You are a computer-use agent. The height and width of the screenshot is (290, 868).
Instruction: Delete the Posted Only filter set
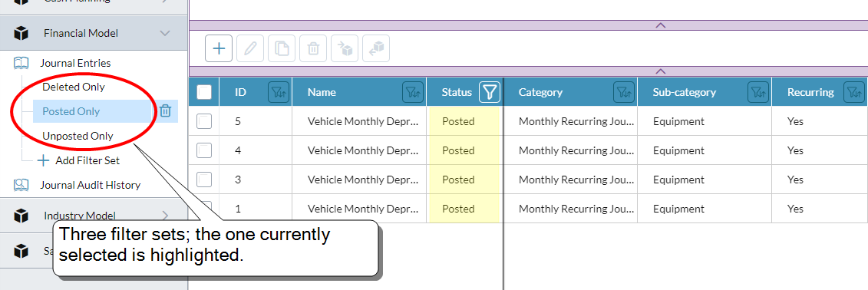(166, 111)
